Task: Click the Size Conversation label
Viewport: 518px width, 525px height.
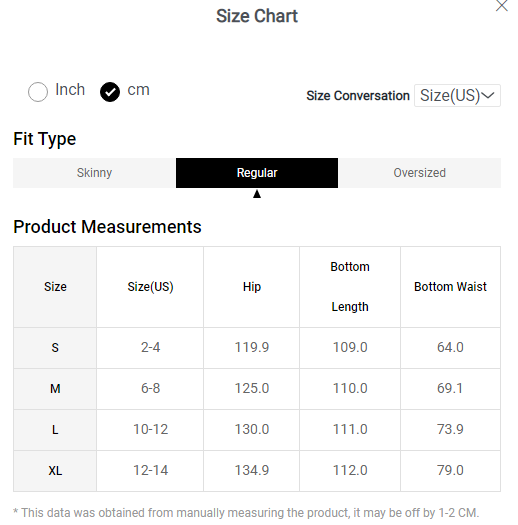Action: pyautogui.click(x=358, y=96)
